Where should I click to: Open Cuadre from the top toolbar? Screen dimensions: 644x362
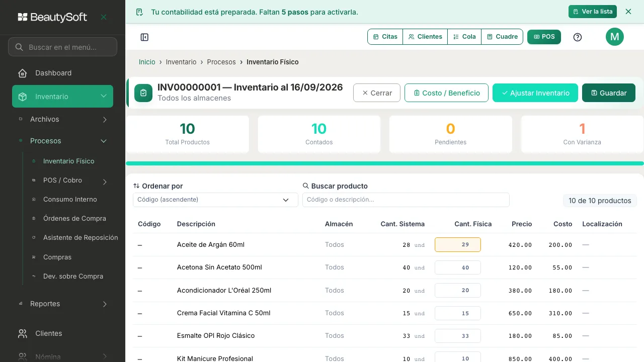(x=502, y=37)
